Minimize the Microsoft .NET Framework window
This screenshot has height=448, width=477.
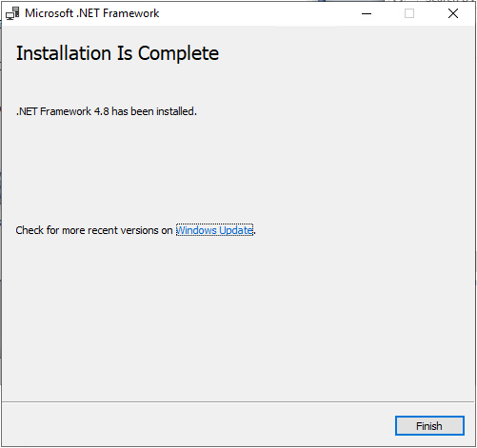367,13
